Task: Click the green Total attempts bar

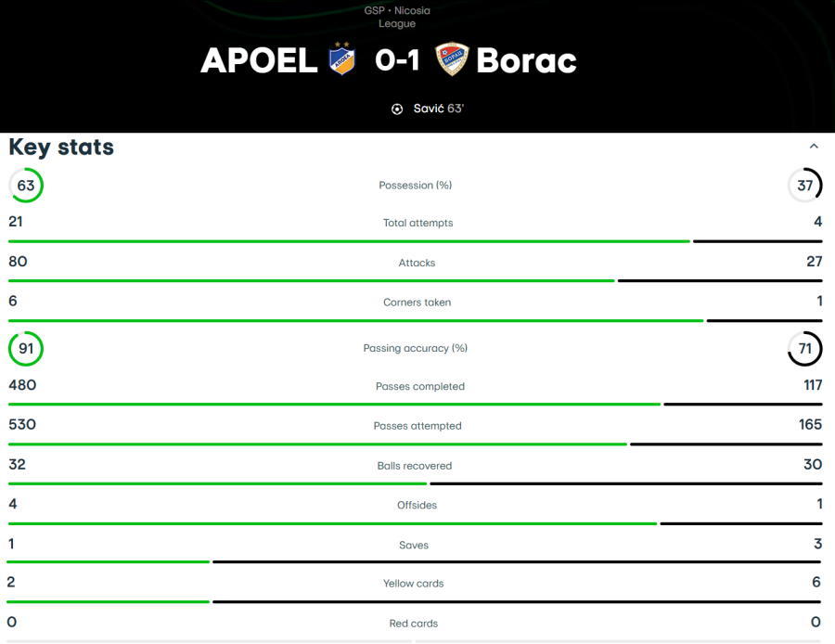Action: tap(349, 241)
